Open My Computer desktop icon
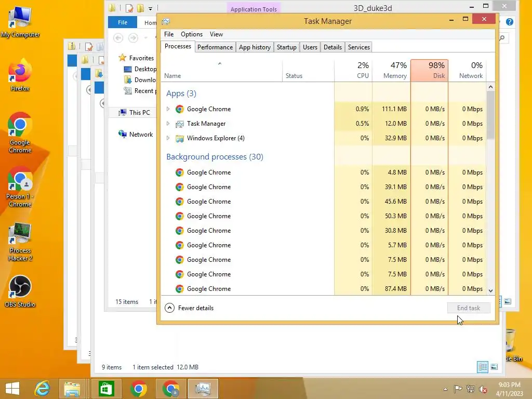The image size is (532, 399). point(20,21)
